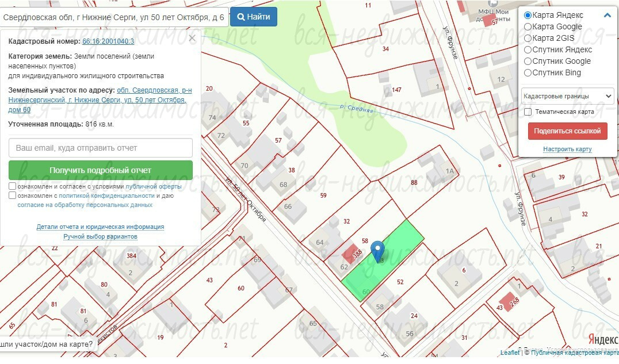Tick the personal data consent checkbox
The height and width of the screenshot is (364, 619).
click(12, 196)
